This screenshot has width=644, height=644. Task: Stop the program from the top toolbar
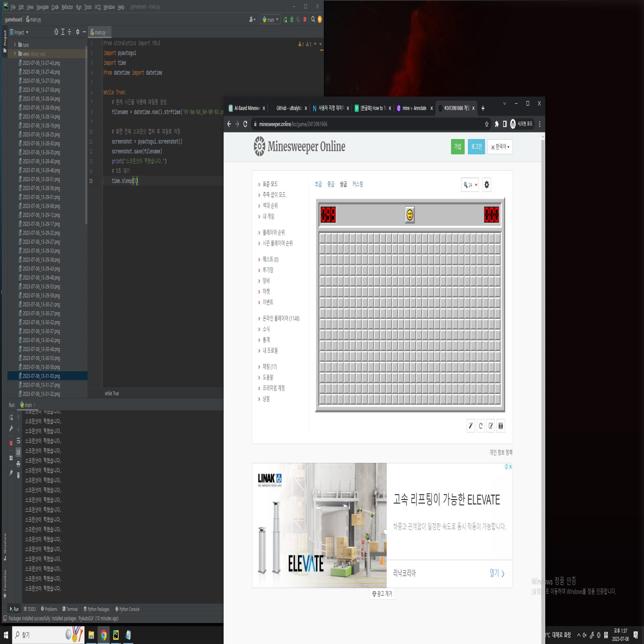tap(305, 20)
